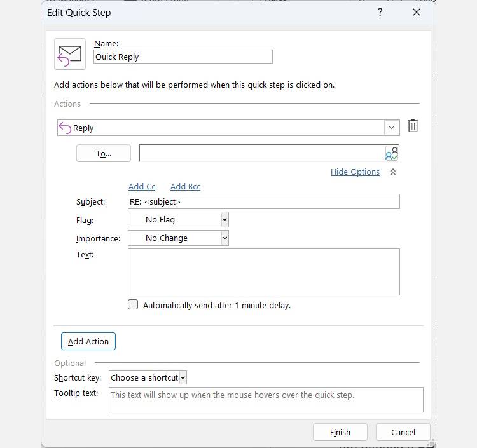
Task: Click the Add Action button
Action: 88,341
